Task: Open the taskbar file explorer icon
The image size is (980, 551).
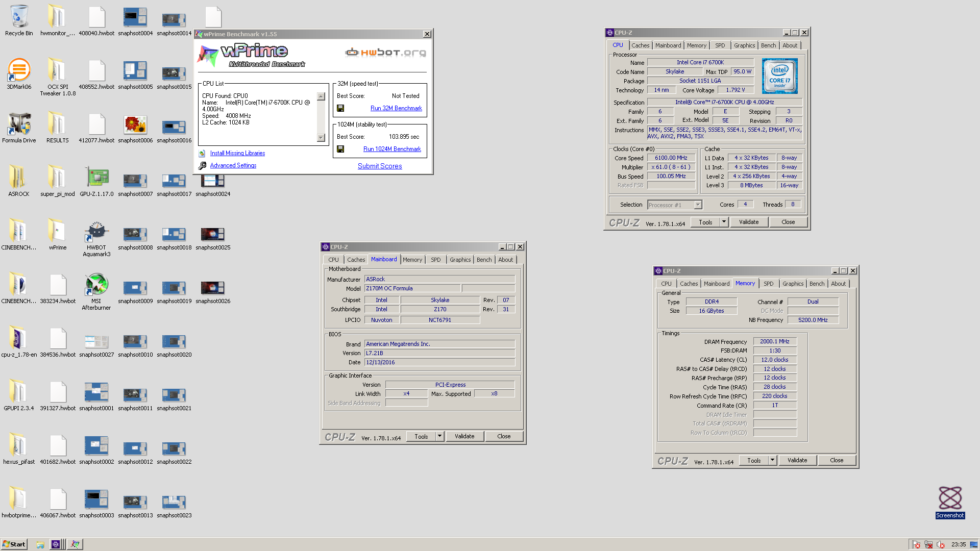Action: pos(40,544)
